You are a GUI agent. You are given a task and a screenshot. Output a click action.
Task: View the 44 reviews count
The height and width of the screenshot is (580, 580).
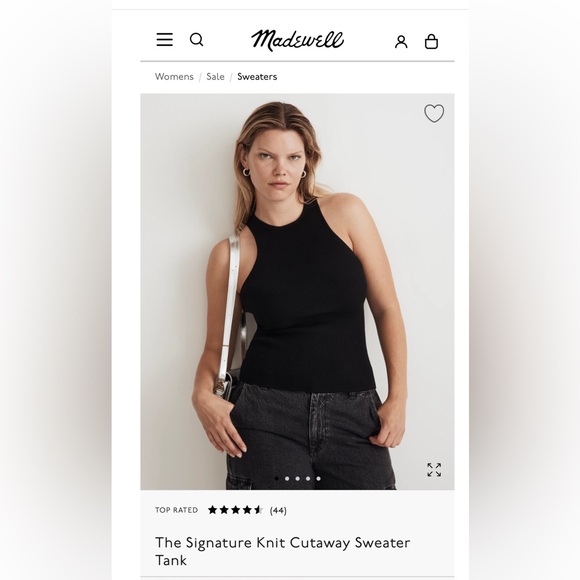(278, 510)
